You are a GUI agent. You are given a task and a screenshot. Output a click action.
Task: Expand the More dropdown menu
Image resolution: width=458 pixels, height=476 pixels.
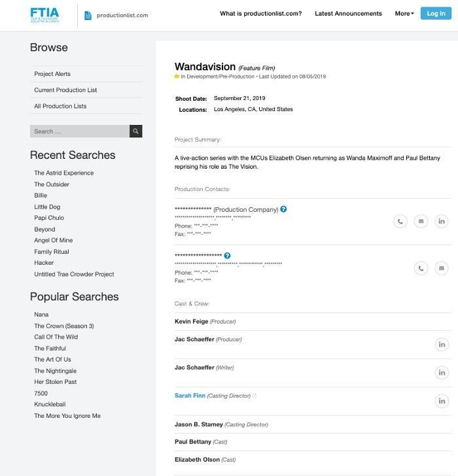tap(404, 14)
